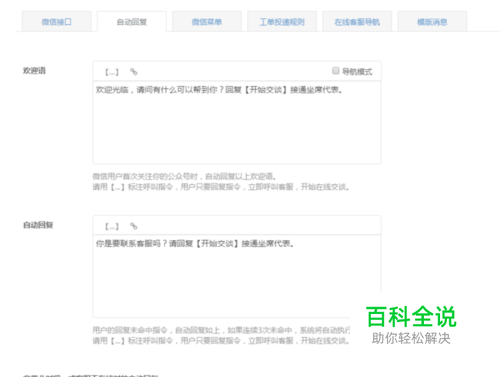Viewport: 500px width, 377px height.
Task: Switch to the 自动回复 tab
Action: (132, 22)
